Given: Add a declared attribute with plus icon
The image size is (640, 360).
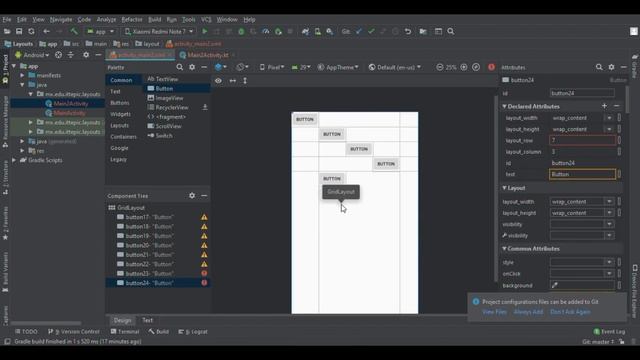Looking at the screenshot, I should tap(604, 106).
